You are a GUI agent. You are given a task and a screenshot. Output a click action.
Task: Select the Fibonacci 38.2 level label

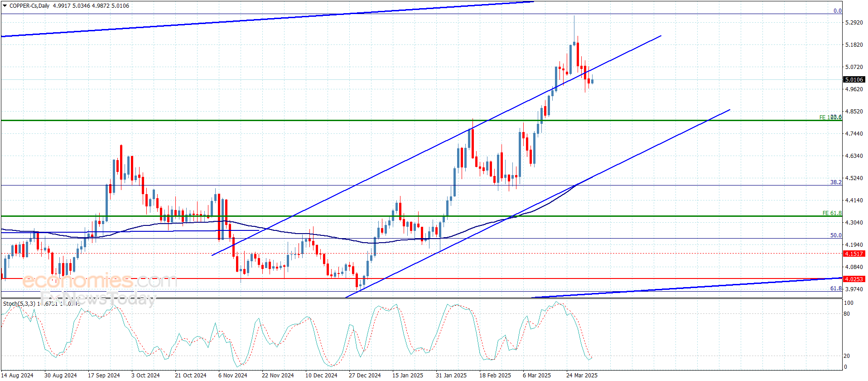click(x=835, y=182)
